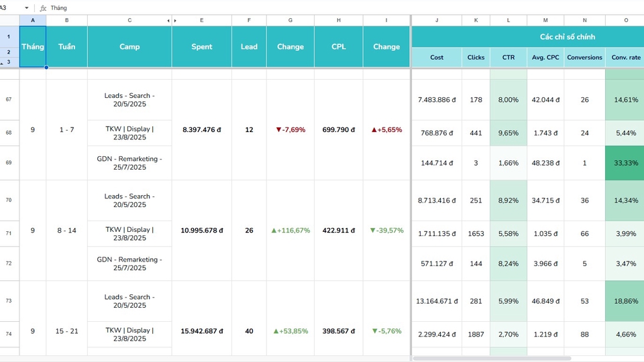Select column G header
This screenshot has height=362, width=644.
(x=290, y=21)
